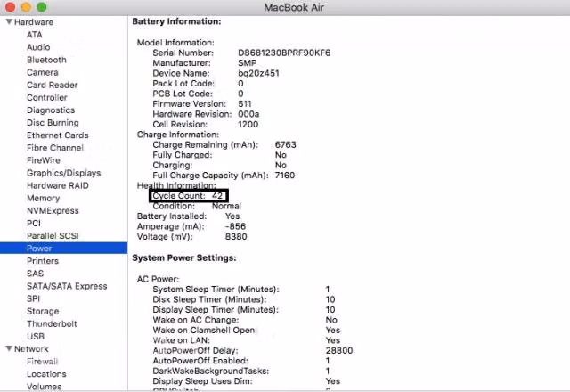Image resolution: width=570 pixels, height=392 pixels.
Task: Select Disc Burning entry
Action: [53, 123]
